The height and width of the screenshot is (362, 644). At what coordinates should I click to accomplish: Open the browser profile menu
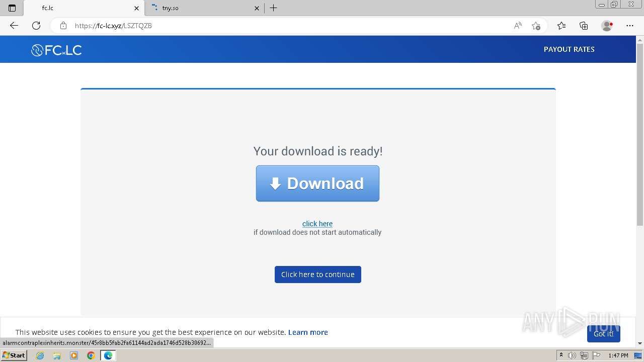[x=607, y=26]
